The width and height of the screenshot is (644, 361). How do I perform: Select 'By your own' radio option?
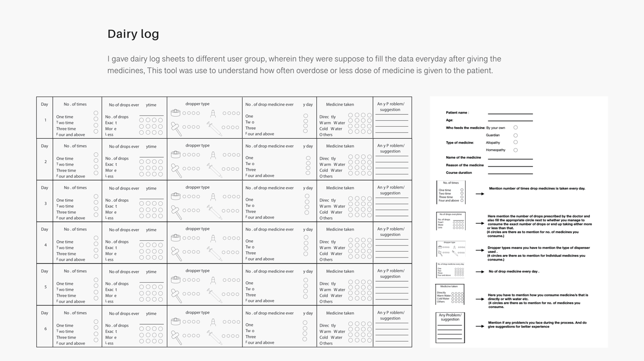coord(516,128)
